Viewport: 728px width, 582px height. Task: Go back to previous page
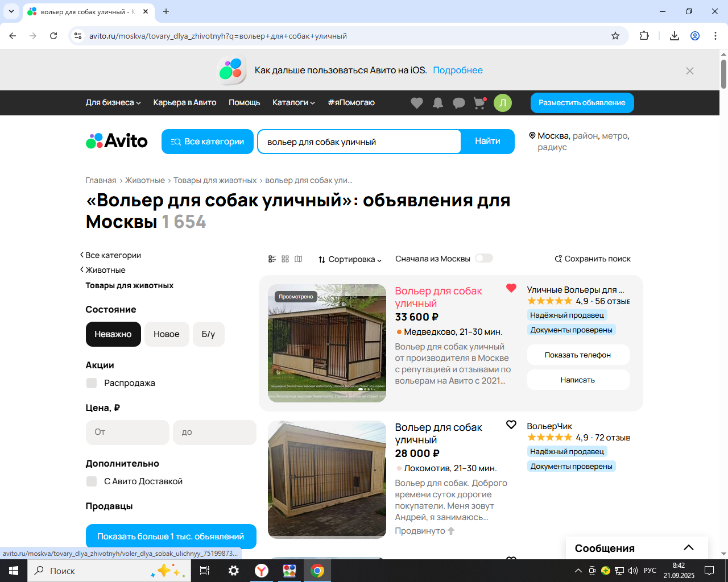pyautogui.click(x=13, y=36)
